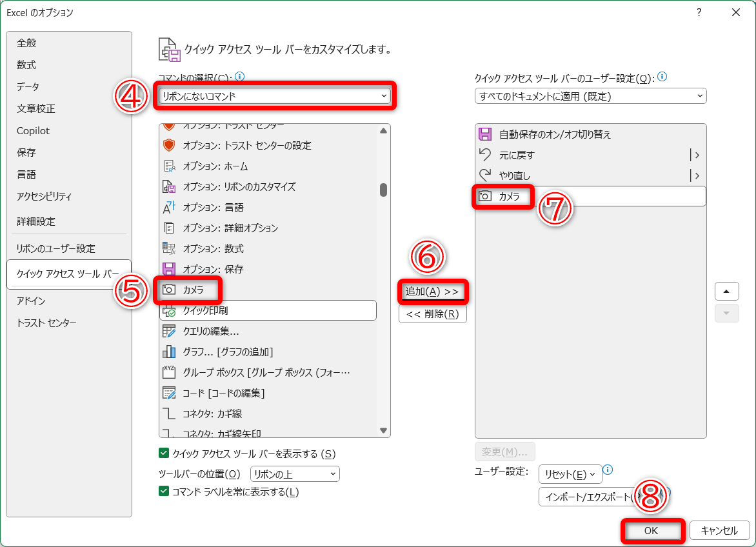Viewport: 756px width, 547px height.
Task: Open the ツールバーの位置 dropdown
Action: [294, 474]
